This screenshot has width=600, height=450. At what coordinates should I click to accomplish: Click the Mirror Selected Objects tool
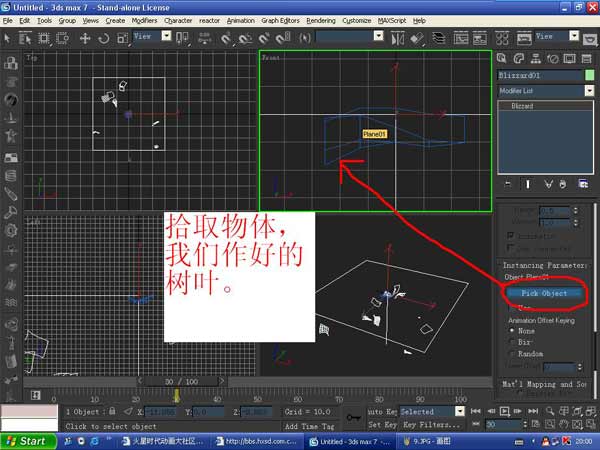398,38
